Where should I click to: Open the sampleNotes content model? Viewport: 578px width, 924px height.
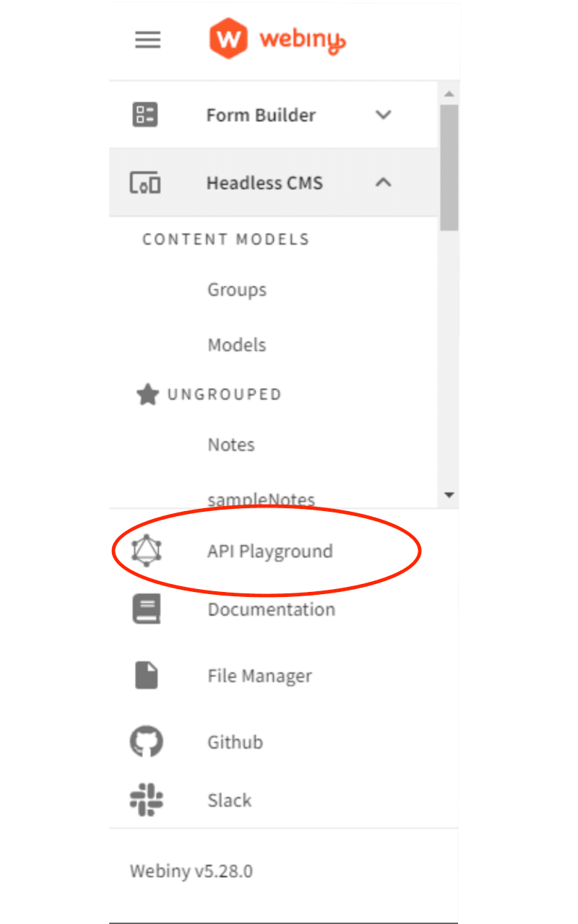[261, 498]
